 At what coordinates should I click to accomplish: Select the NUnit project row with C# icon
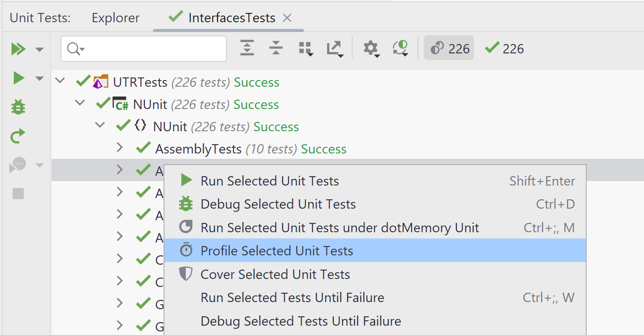(x=348, y=105)
